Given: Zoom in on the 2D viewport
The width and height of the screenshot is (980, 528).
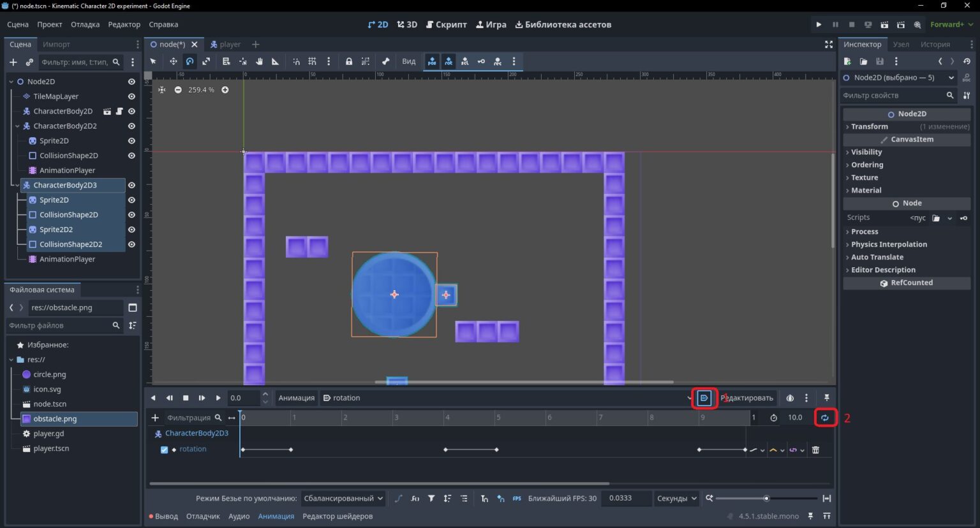Looking at the screenshot, I should pos(225,90).
